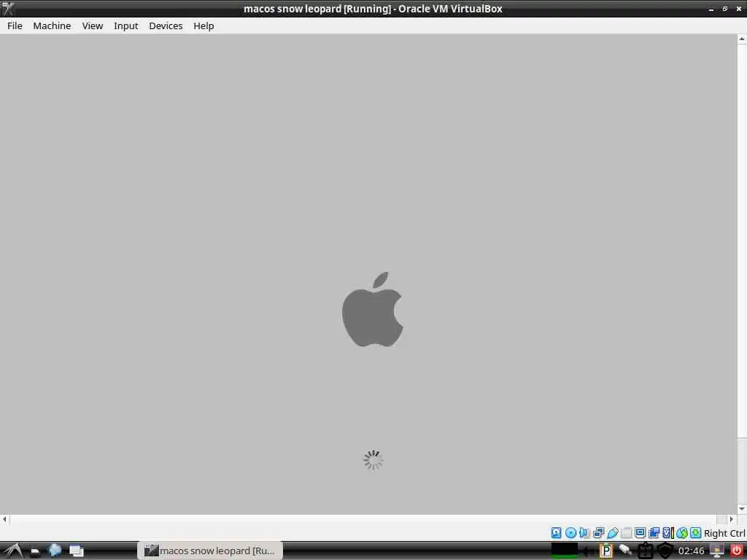Open the File menu
The width and height of the screenshot is (747, 560).
pos(15,26)
